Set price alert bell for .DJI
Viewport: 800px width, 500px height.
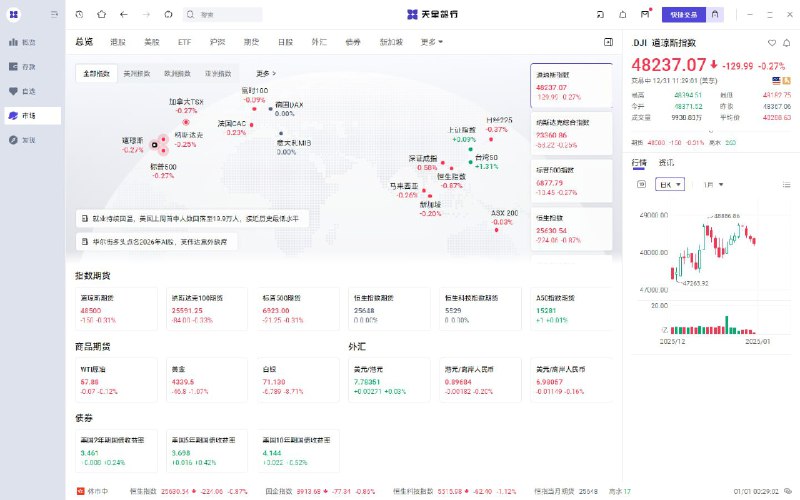tap(787, 43)
